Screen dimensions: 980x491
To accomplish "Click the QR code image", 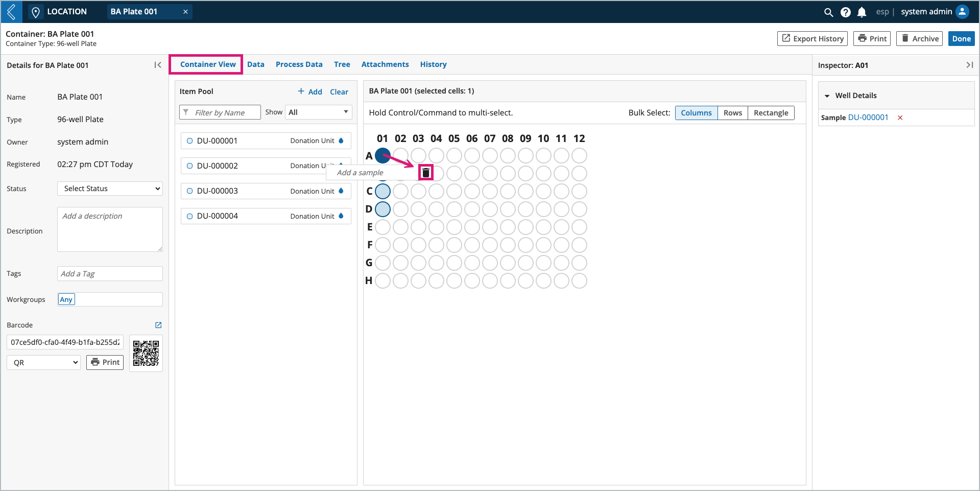I will point(146,353).
